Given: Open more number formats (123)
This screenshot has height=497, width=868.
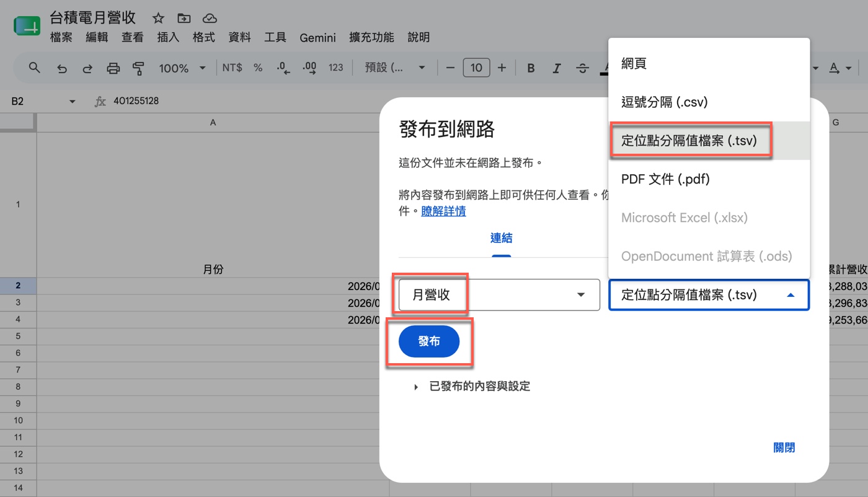Looking at the screenshot, I should click(336, 68).
